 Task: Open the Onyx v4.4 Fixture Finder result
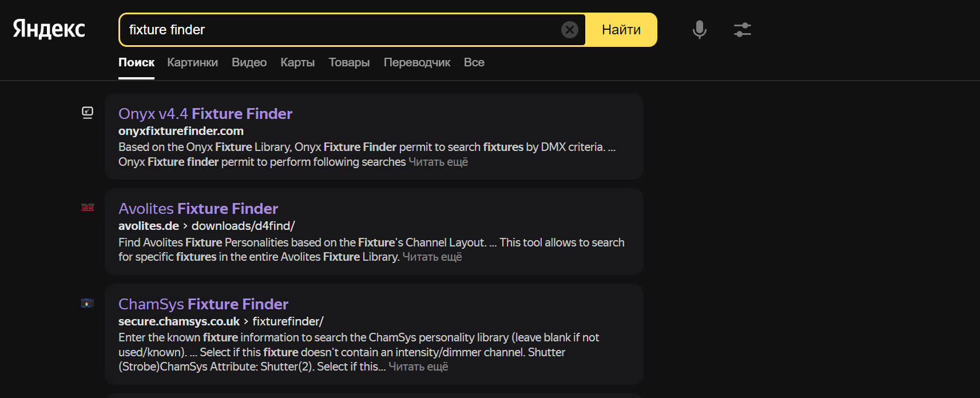[205, 114]
